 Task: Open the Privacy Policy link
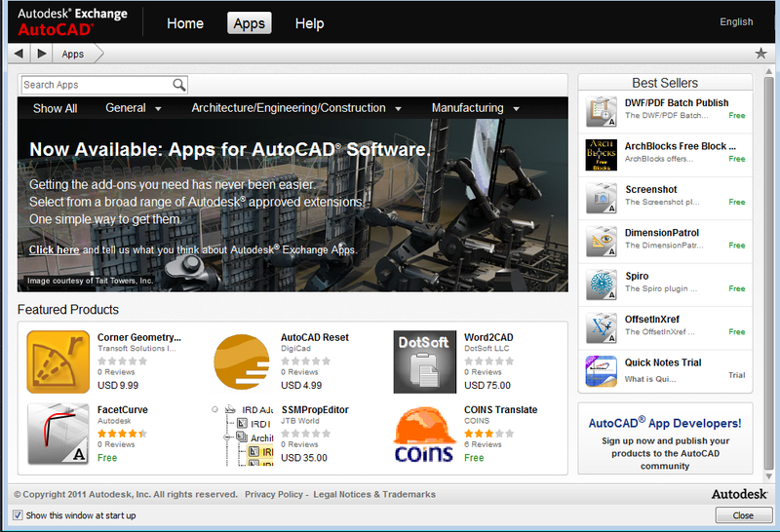click(274, 494)
